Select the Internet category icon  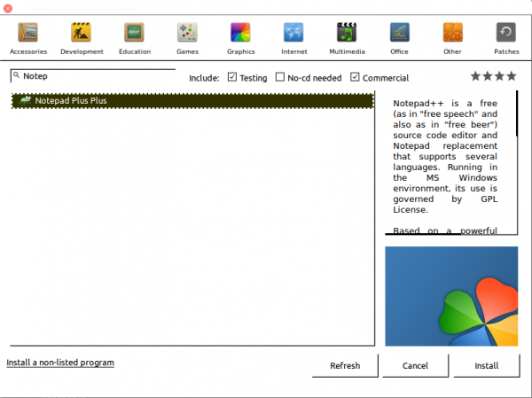pyautogui.click(x=293, y=33)
